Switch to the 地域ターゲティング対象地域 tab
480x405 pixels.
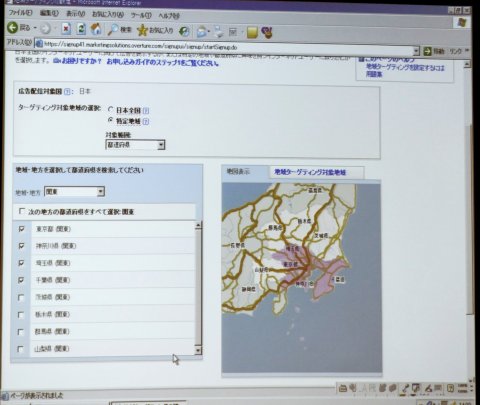(x=310, y=172)
